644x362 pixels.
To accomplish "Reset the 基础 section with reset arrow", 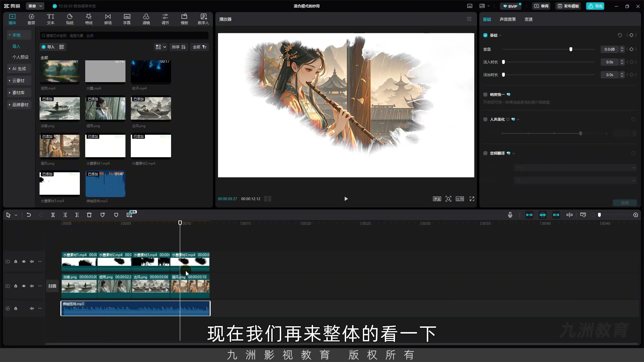I will tap(620, 35).
